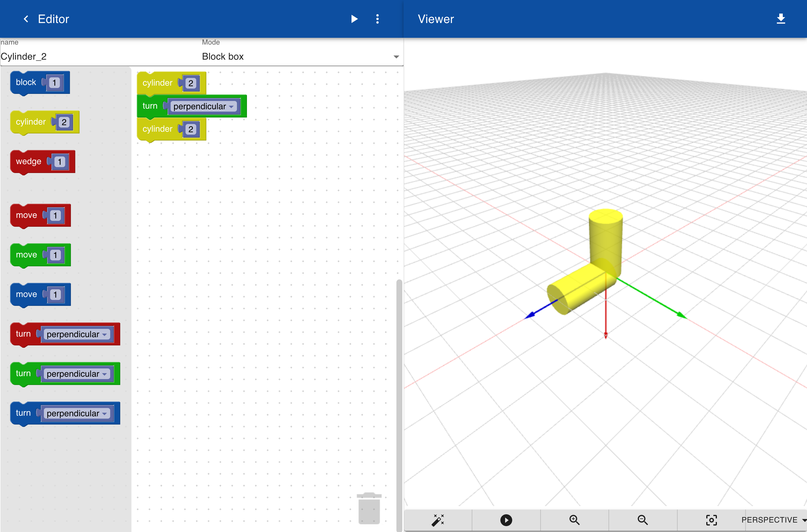Click the magic wand tool in viewer toolbar
Viewport: 807px width, 532px height.
click(x=438, y=520)
